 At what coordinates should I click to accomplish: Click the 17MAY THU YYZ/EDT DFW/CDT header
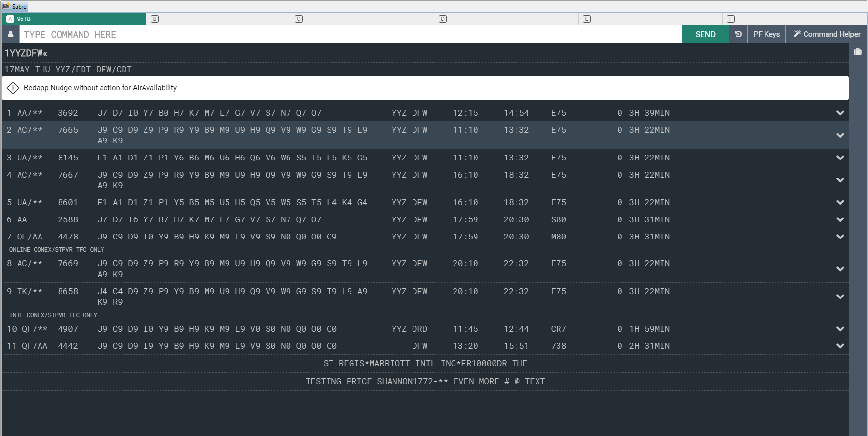(x=68, y=69)
